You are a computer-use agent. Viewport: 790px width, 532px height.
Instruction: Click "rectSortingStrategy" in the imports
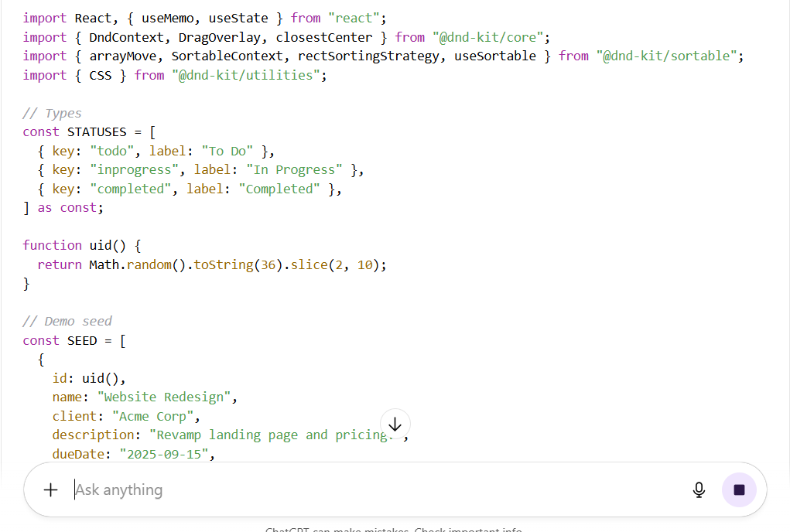368,56
